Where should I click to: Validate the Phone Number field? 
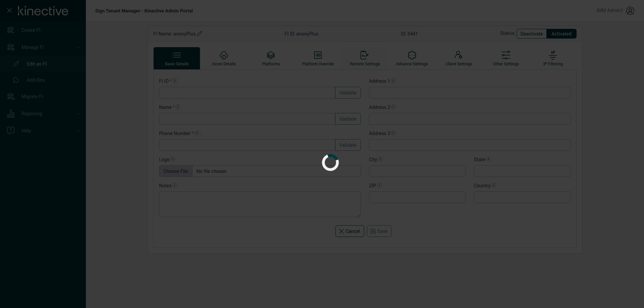[x=348, y=145]
